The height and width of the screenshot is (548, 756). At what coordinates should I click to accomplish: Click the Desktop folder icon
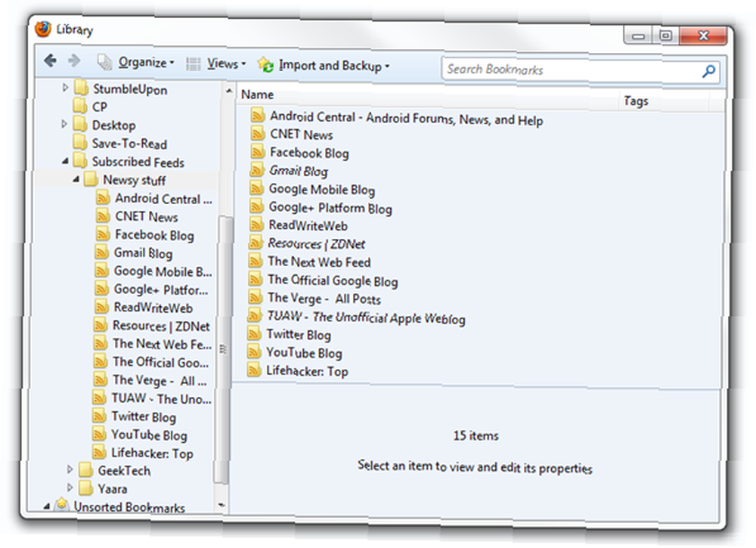(80, 125)
